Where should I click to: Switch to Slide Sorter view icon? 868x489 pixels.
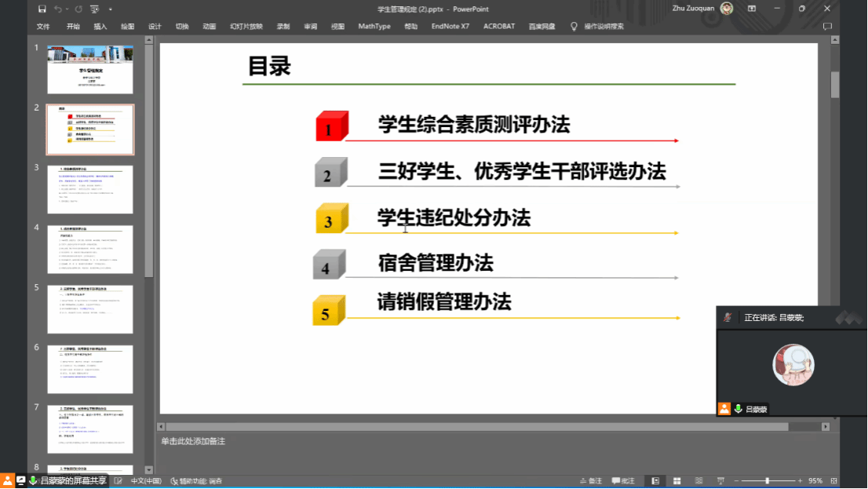[x=677, y=480]
